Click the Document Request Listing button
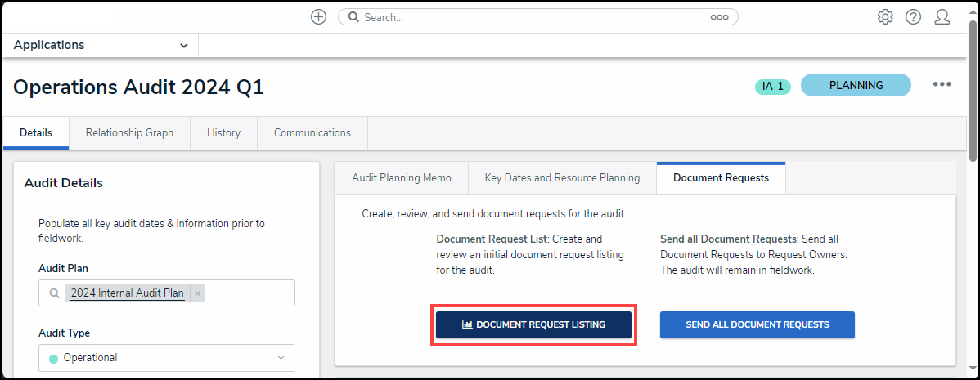The height and width of the screenshot is (380, 980). (x=533, y=324)
